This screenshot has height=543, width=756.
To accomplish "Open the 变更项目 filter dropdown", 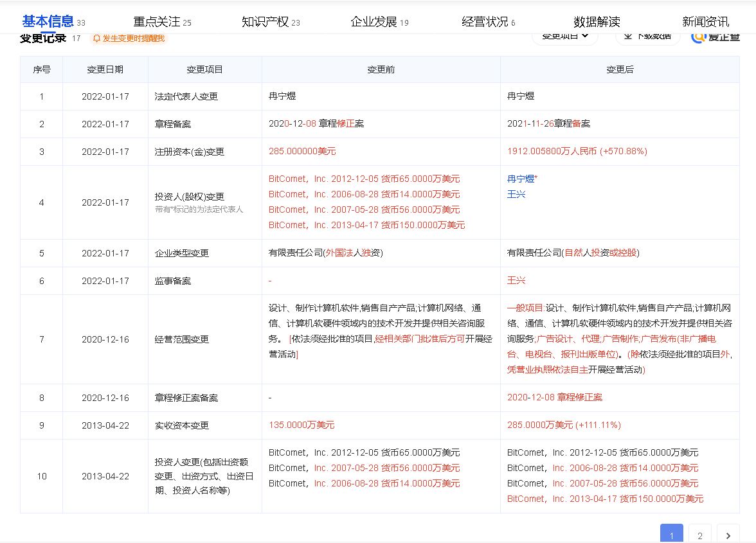I will [x=565, y=37].
